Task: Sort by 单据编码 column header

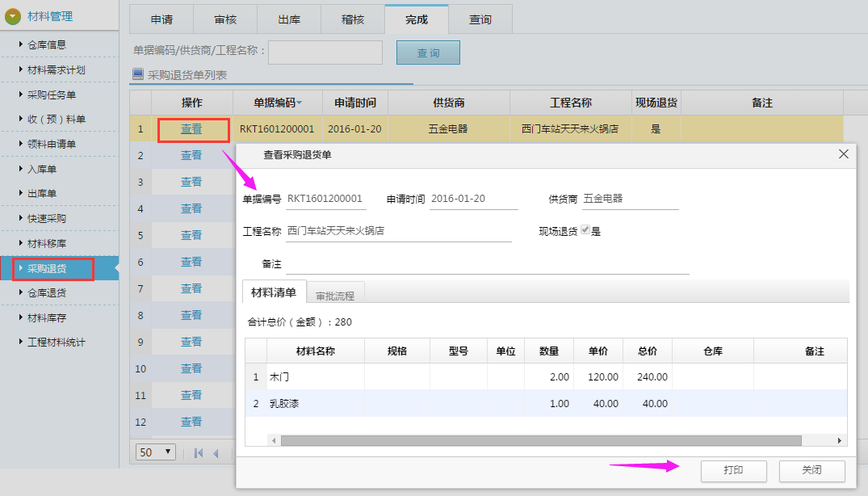Action: tap(277, 103)
